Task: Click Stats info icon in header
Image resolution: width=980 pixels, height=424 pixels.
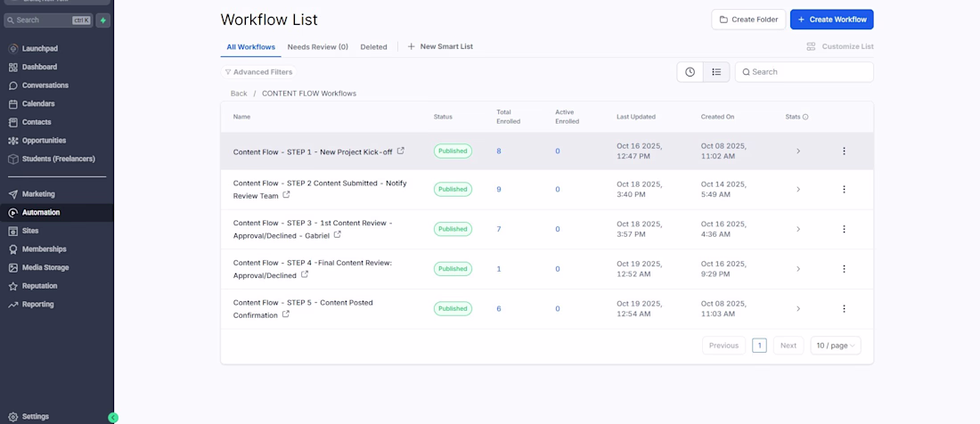Action: (805, 117)
